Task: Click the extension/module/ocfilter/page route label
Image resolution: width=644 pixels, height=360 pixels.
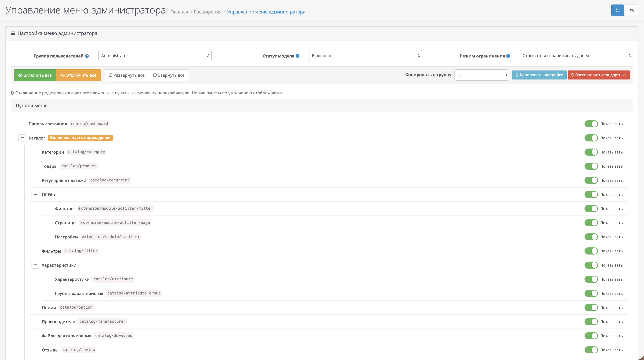Action: (x=115, y=222)
